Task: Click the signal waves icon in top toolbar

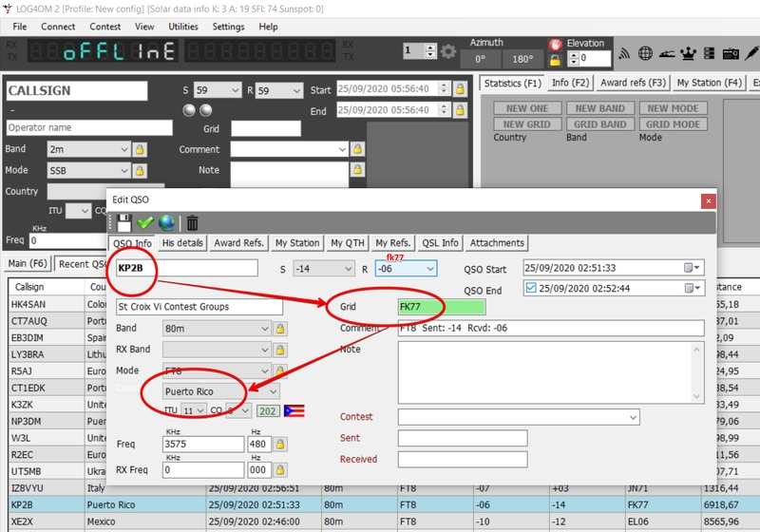Action: tap(624, 53)
